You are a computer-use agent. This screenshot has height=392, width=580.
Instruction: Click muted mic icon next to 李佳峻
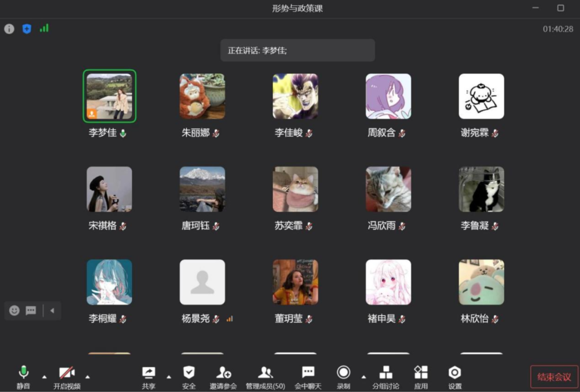309,133
